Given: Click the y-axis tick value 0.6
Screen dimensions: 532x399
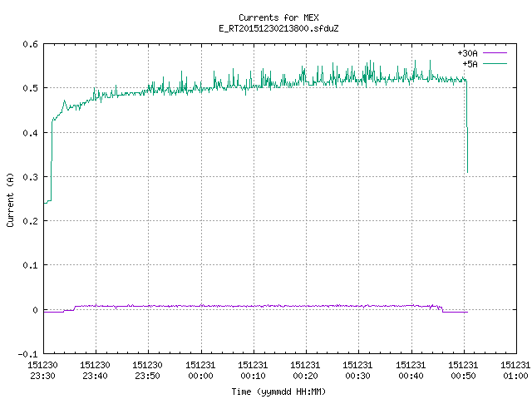Looking at the screenshot, I should point(30,44).
